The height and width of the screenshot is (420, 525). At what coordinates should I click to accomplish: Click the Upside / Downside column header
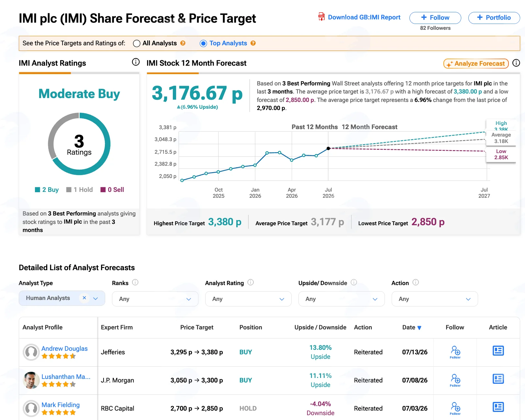pyautogui.click(x=320, y=327)
